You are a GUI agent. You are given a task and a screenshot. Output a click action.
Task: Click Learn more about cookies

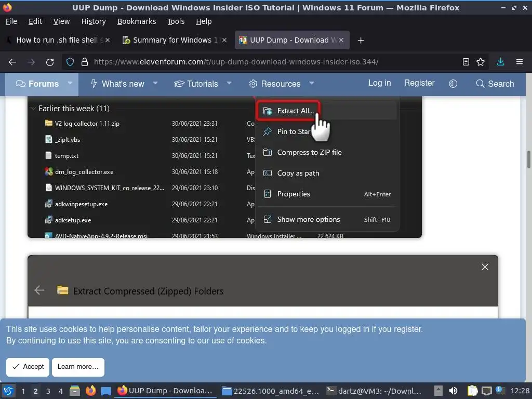pyautogui.click(x=78, y=367)
